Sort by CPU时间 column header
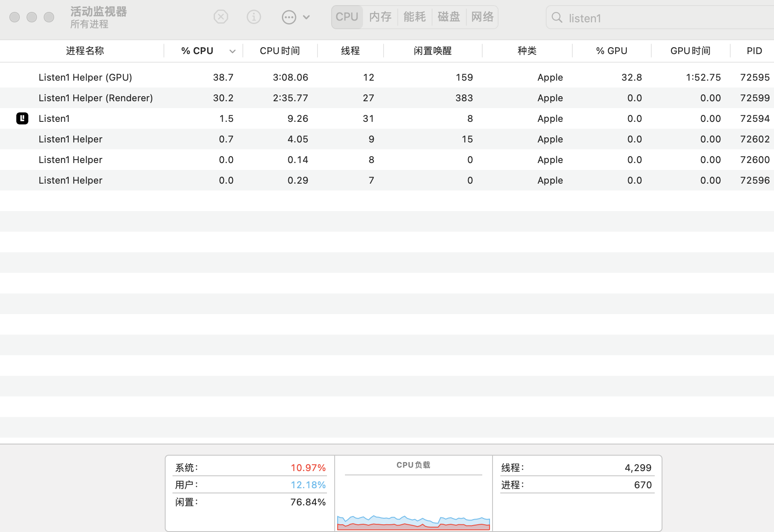This screenshot has width=774, height=532. [280, 51]
